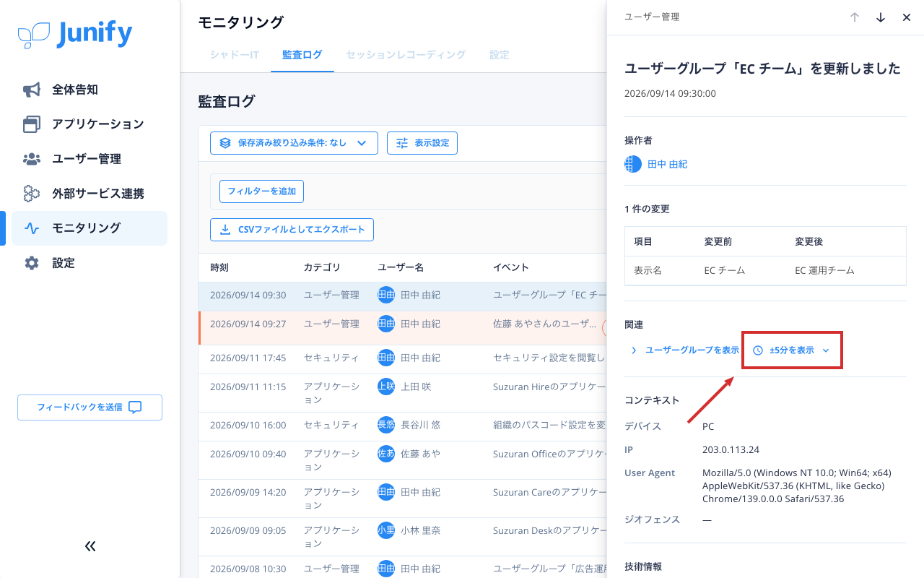Select log row dated 2026/09/11 17:45

tap(403, 358)
